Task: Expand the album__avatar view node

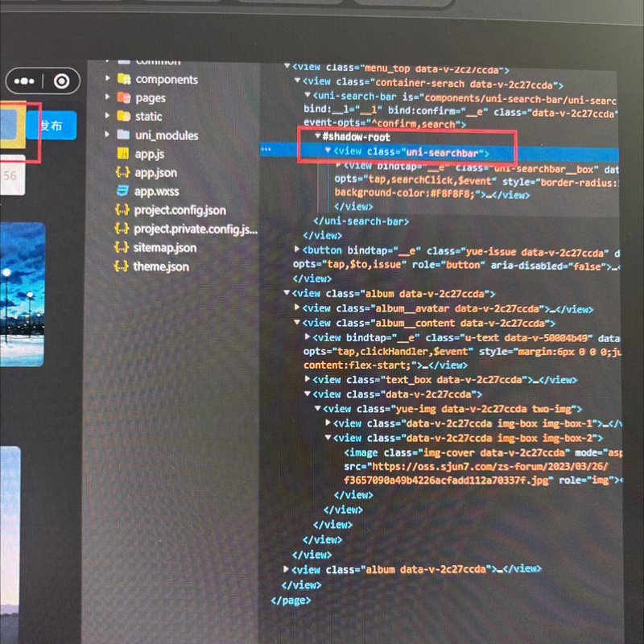Action: coord(297,308)
